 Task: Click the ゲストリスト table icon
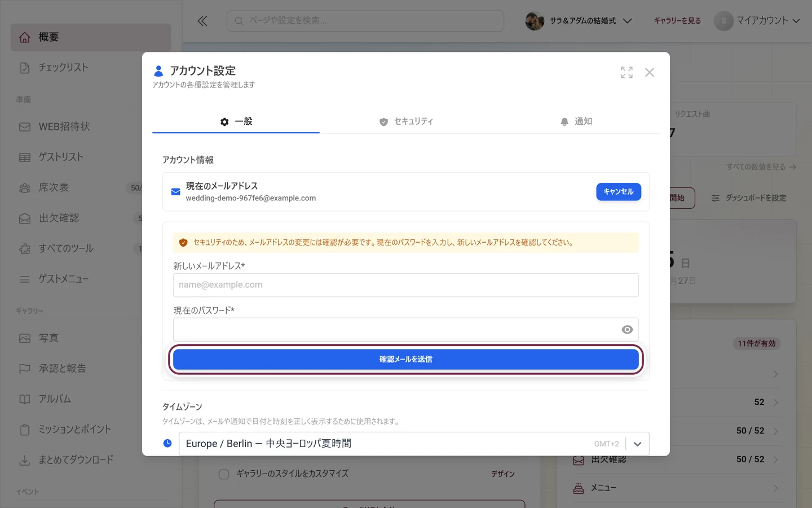25,157
